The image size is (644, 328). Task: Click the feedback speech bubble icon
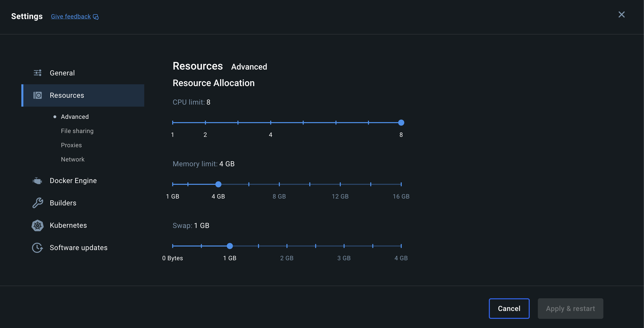pyautogui.click(x=96, y=17)
